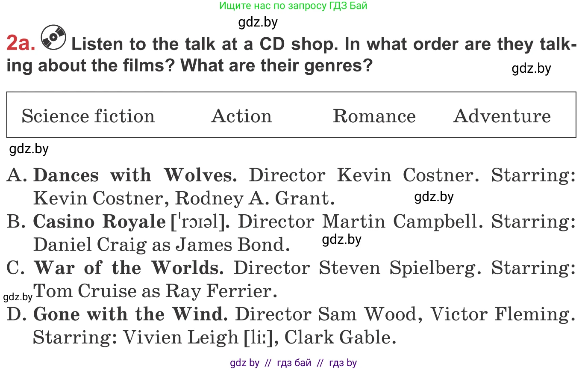
Task: Pick the Adventure genre label
Action: (502, 116)
